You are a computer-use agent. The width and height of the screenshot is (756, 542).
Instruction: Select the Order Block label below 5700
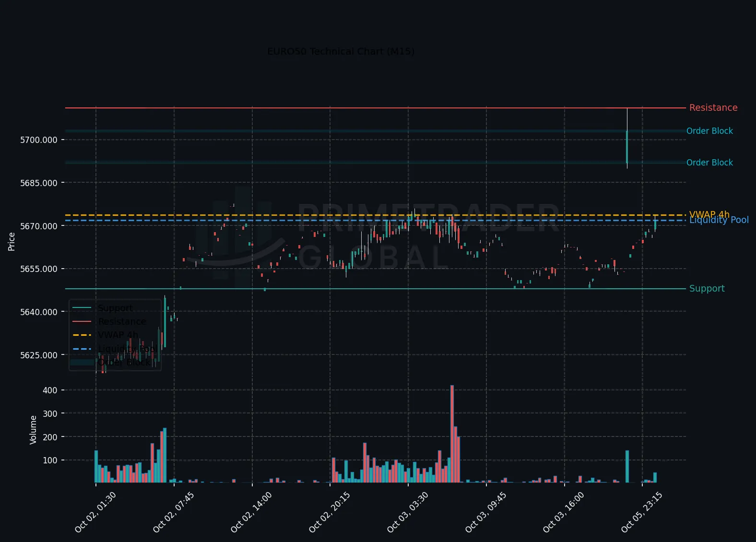pyautogui.click(x=709, y=163)
